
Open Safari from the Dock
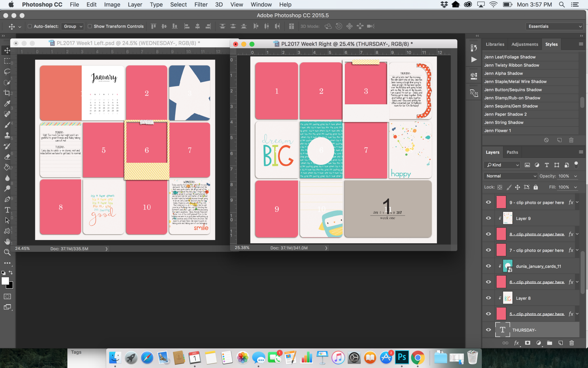pyautogui.click(x=148, y=357)
